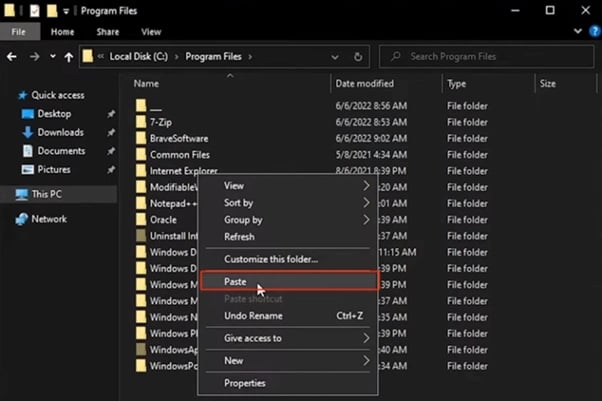
Task: Click the Up directory arrow
Action: pos(69,57)
